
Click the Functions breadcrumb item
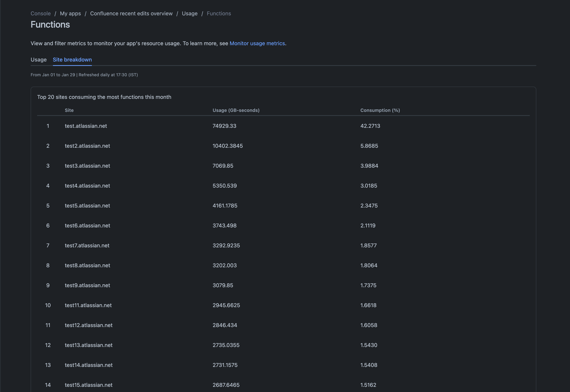pyautogui.click(x=219, y=14)
